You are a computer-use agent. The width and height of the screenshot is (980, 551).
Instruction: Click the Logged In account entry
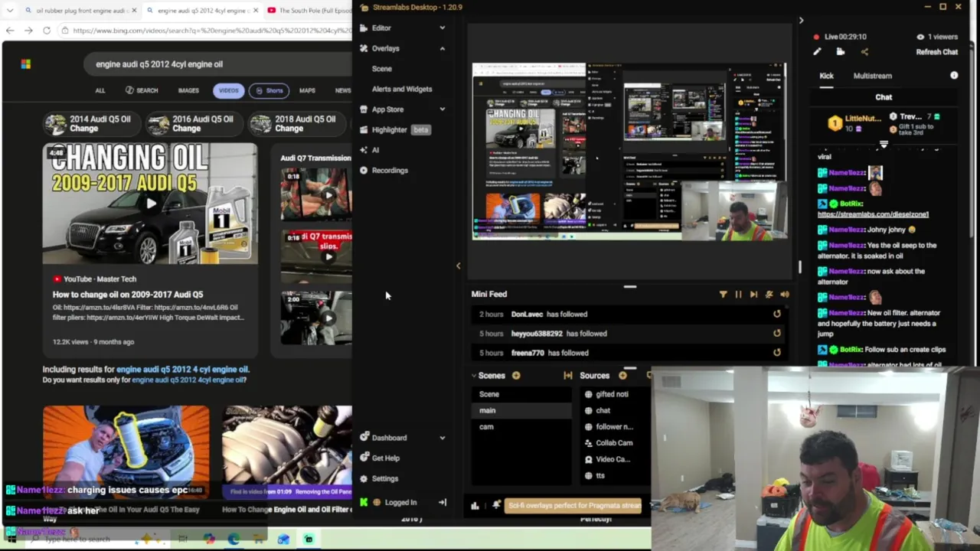[400, 502]
